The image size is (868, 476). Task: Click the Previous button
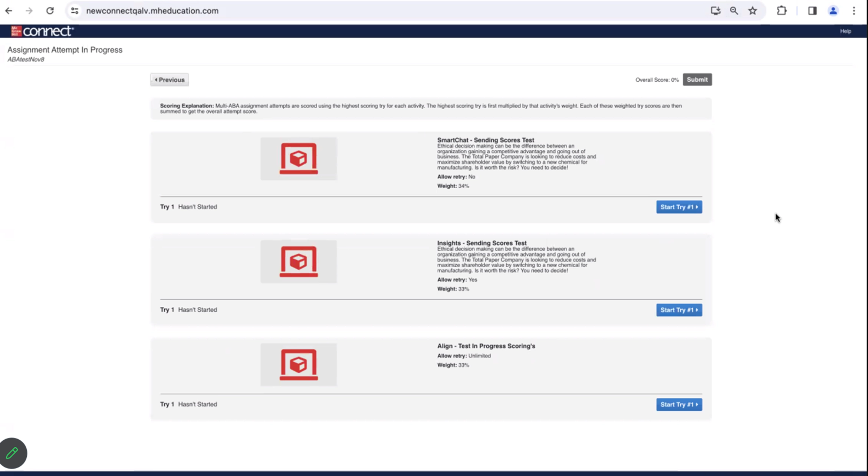(170, 80)
